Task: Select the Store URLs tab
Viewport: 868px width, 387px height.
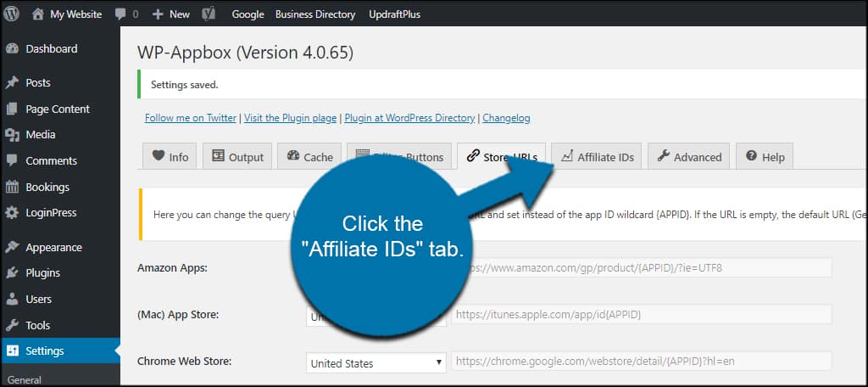Action: (501, 156)
